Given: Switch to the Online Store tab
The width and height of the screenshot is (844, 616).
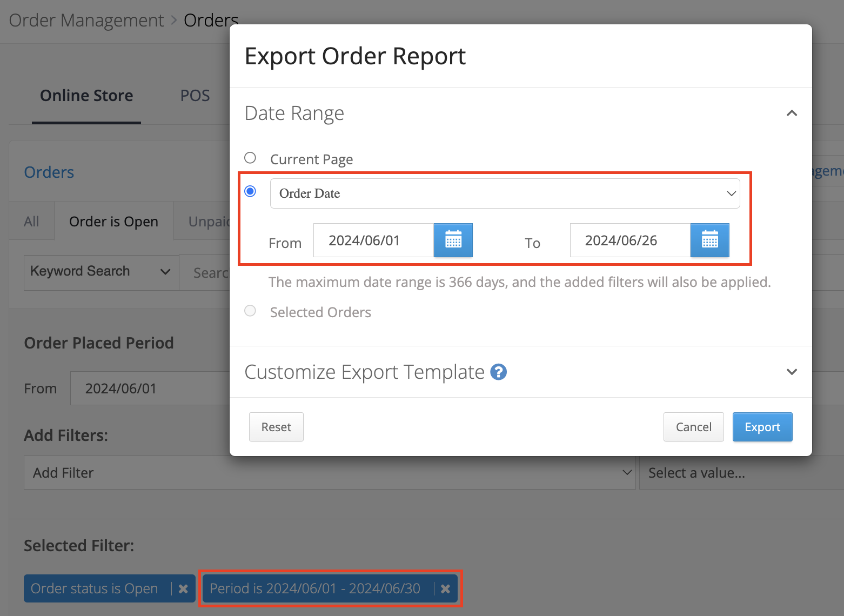Looking at the screenshot, I should point(86,96).
